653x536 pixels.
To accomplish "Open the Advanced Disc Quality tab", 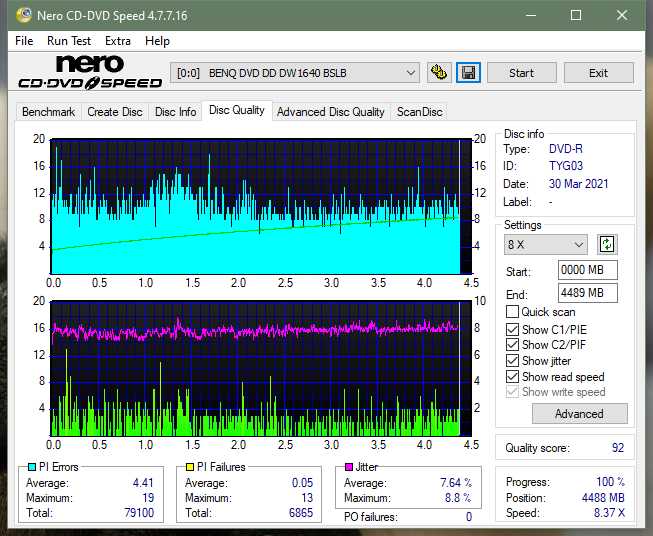I will 331,112.
